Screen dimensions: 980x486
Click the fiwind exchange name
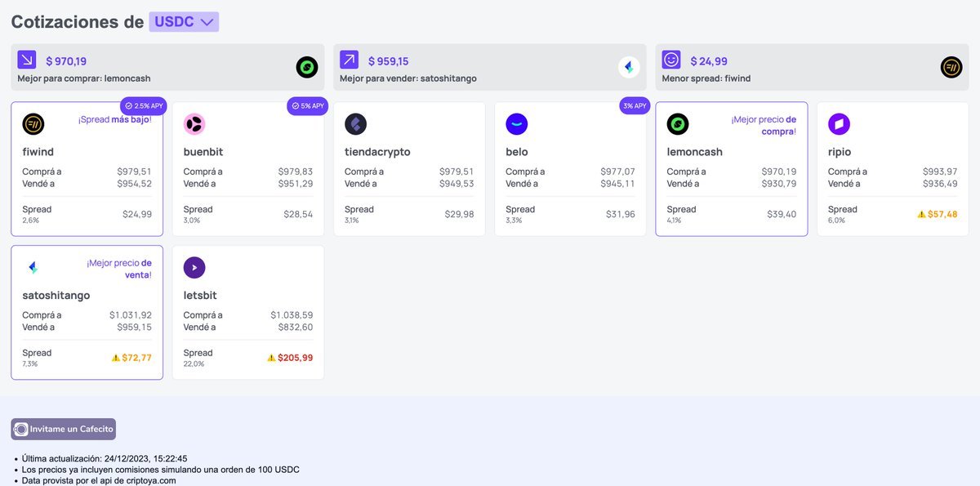[x=38, y=152]
